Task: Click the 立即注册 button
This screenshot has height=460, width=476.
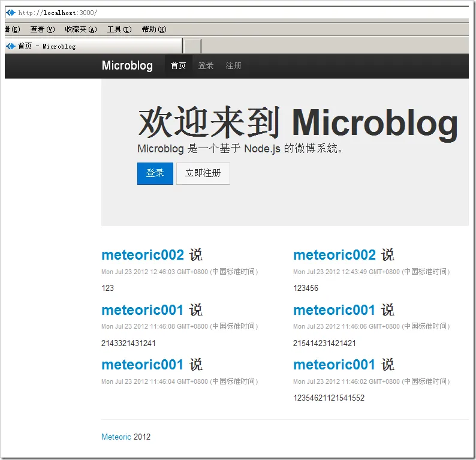Action: pos(203,173)
